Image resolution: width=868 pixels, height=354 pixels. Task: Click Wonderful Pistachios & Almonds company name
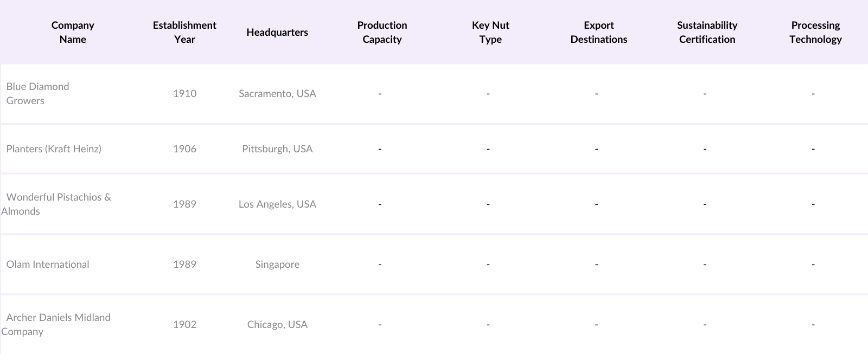(58, 204)
